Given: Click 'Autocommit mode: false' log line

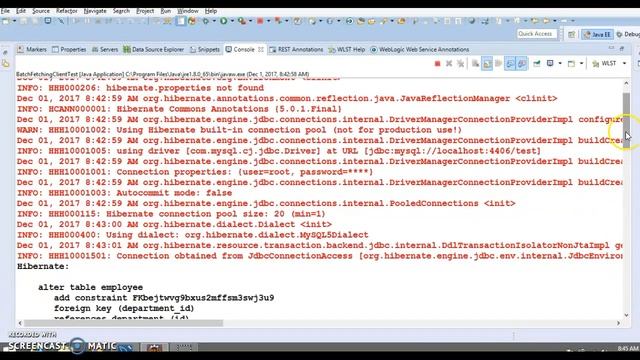Looking at the screenshot, I should (x=174, y=193).
